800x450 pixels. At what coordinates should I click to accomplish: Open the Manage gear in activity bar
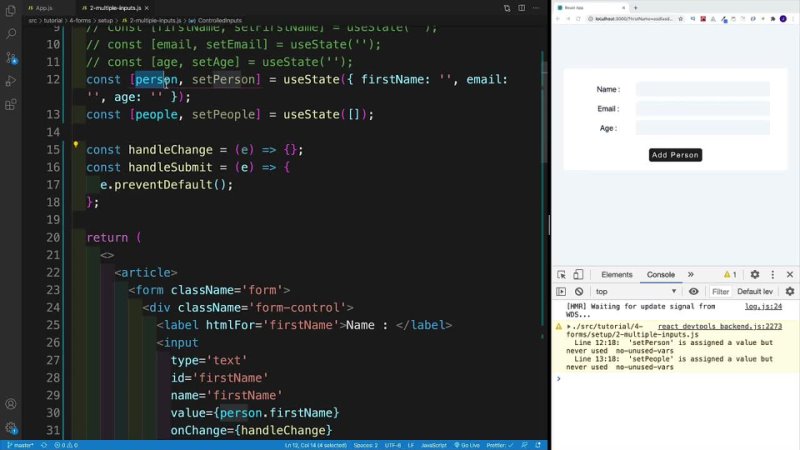point(10,428)
